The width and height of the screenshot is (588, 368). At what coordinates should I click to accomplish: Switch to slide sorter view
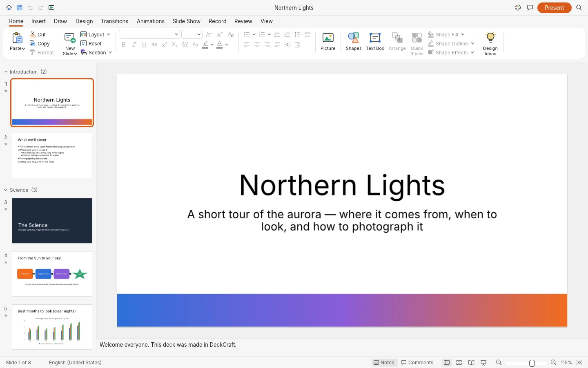click(459, 363)
